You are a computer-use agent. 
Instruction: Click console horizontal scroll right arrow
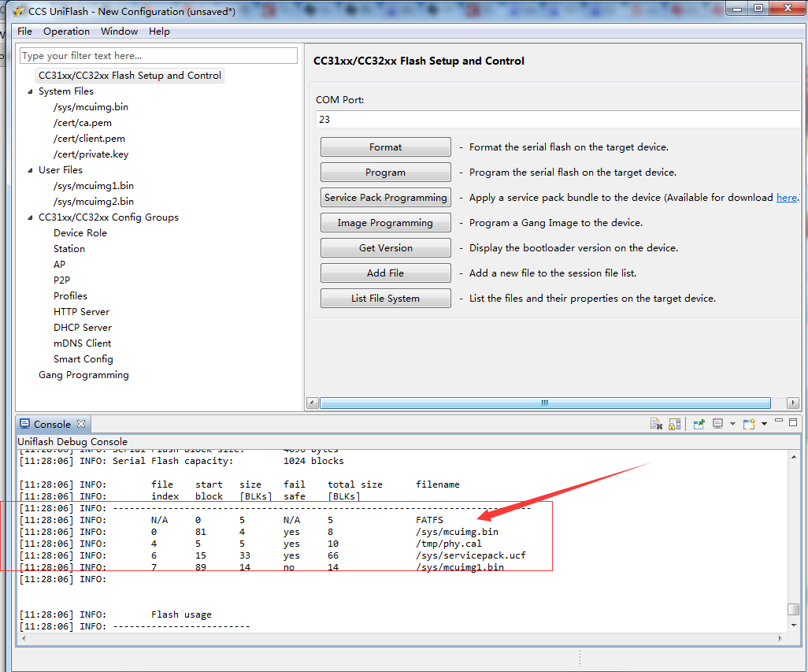(x=780, y=638)
